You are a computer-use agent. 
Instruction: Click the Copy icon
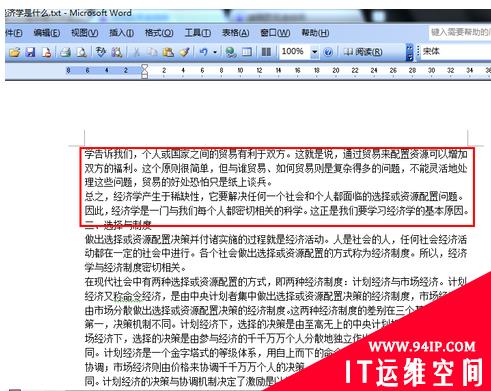coord(153,52)
